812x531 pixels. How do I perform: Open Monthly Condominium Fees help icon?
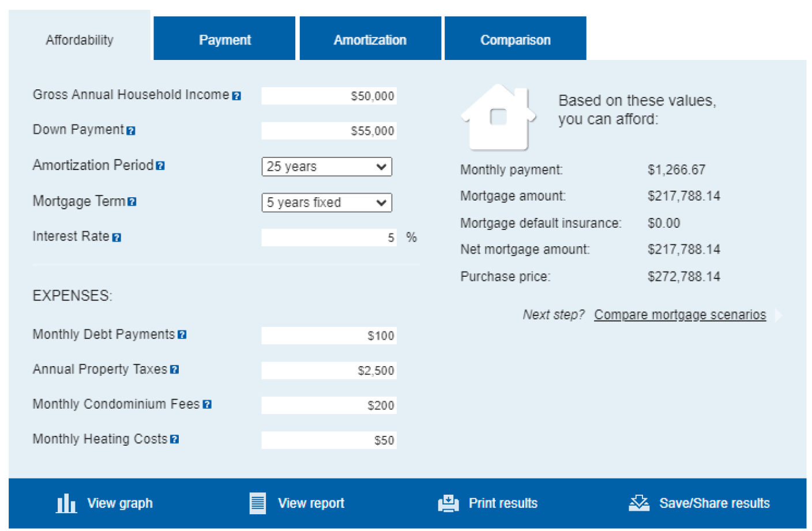tap(207, 405)
